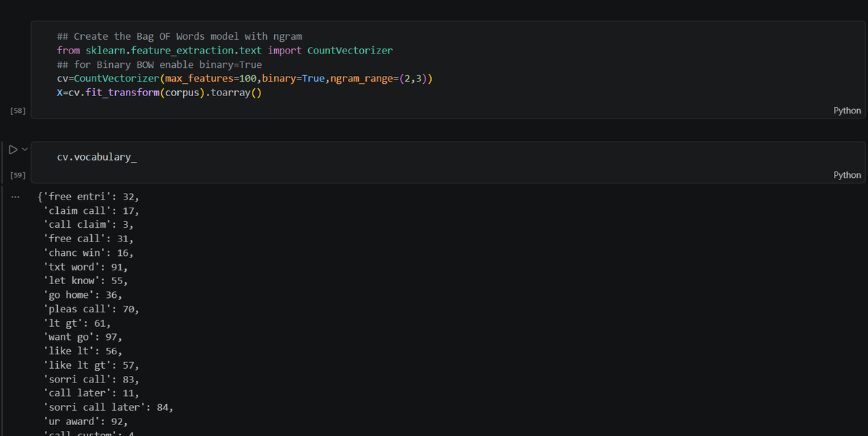Run the cv.vocabulary_ cell
This screenshot has width=868, height=436.
tap(12, 150)
